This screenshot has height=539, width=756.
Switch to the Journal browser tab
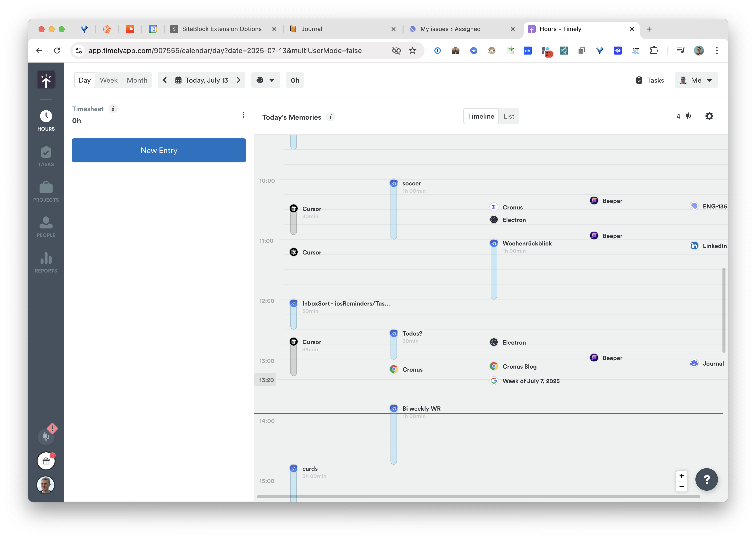pos(342,29)
